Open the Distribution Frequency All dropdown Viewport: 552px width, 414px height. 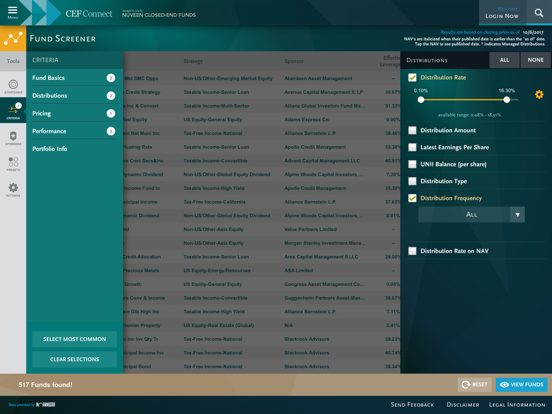[471, 214]
